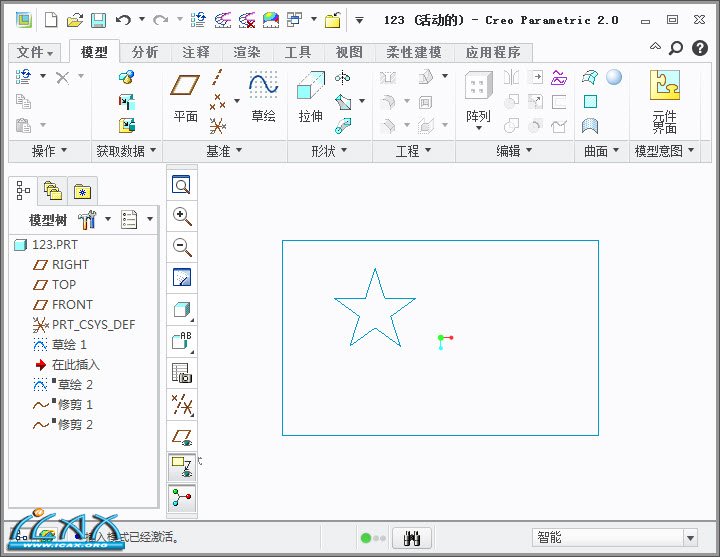Open the 文件 menu button
Screen dimensions: 720x557
pos(36,52)
